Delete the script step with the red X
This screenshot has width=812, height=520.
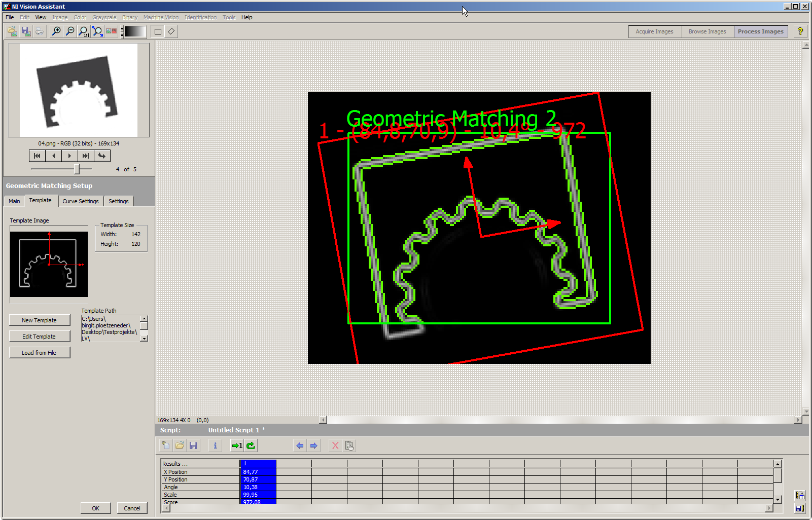335,445
